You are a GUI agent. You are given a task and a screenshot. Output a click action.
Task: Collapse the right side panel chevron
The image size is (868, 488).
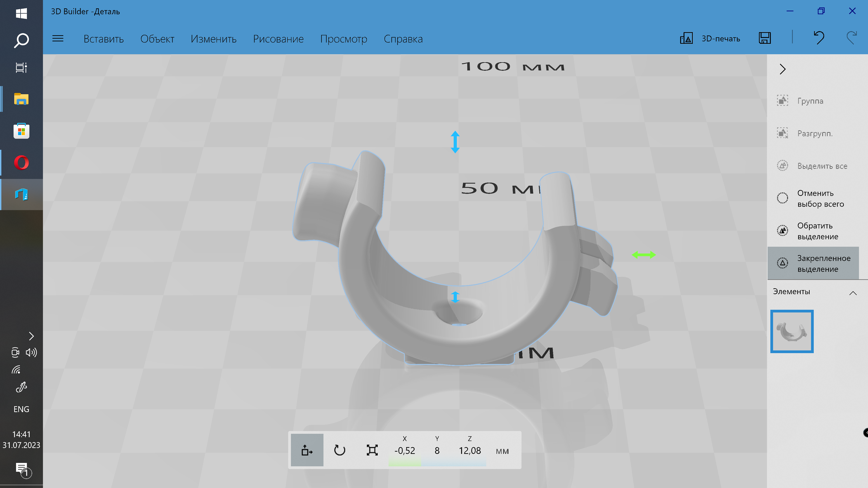(782, 69)
